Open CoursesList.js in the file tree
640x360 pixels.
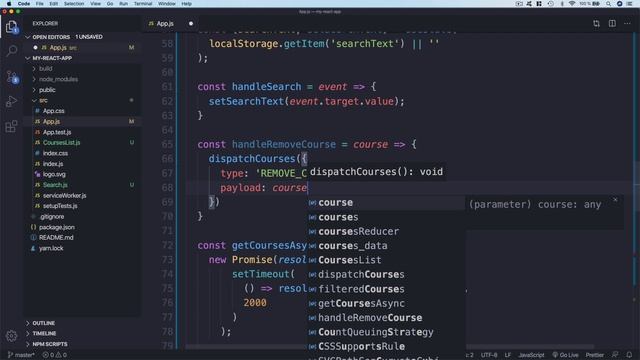62,143
